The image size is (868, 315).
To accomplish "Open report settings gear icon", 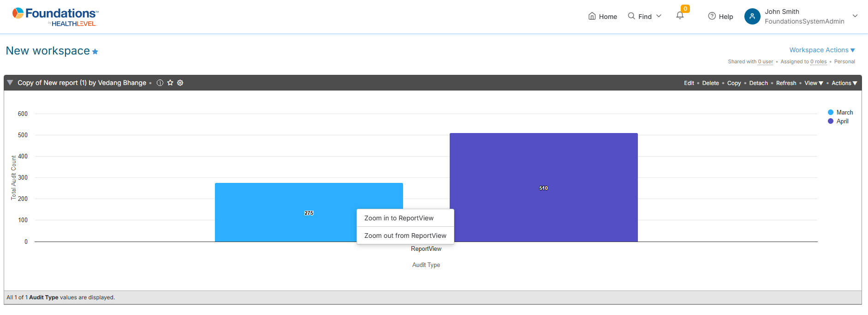I will (180, 83).
